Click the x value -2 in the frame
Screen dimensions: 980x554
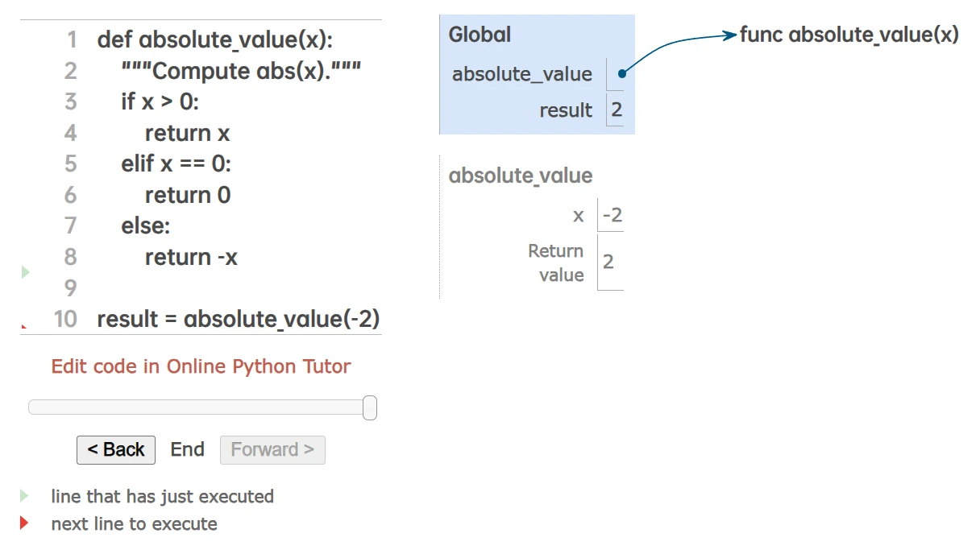(612, 215)
